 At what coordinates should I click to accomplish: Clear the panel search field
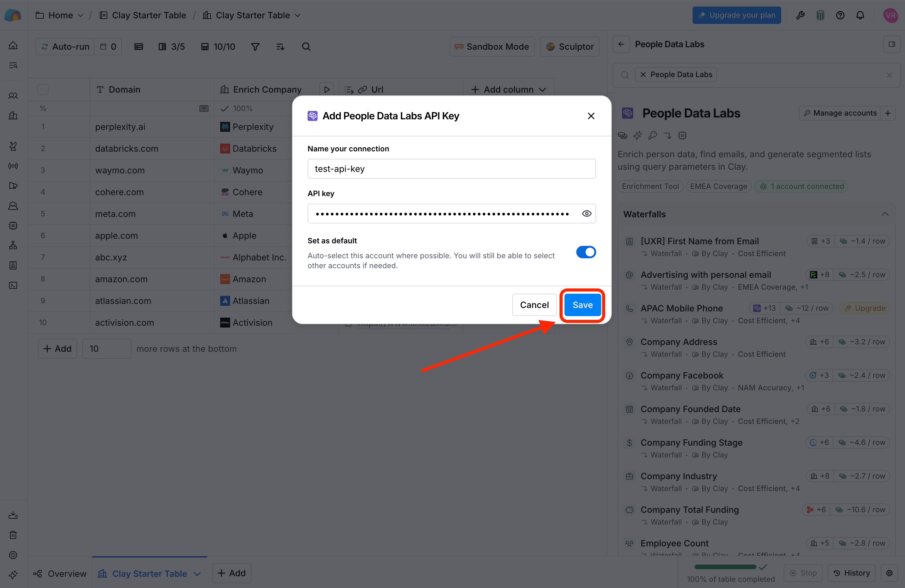(x=889, y=75)
